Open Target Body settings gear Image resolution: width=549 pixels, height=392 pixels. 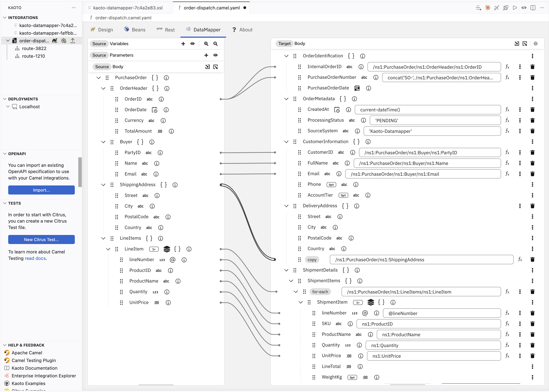pyautogui.click(x=535, y=44)
